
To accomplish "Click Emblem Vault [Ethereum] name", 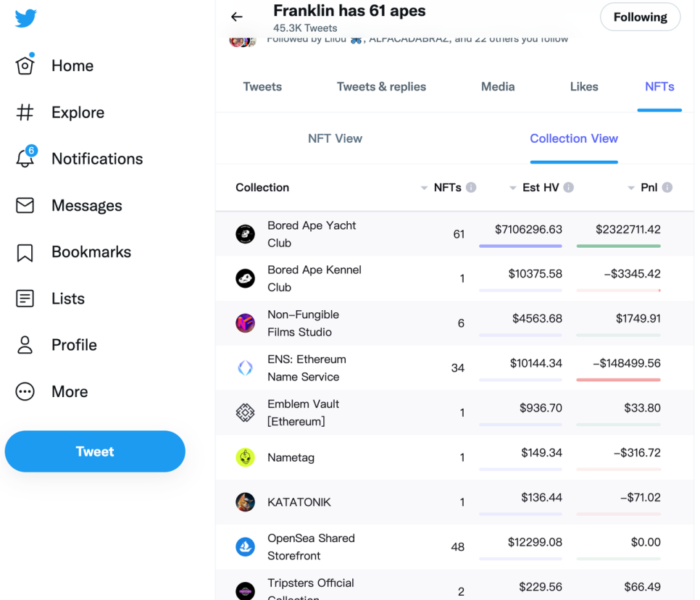I will (x=303, y=412).
